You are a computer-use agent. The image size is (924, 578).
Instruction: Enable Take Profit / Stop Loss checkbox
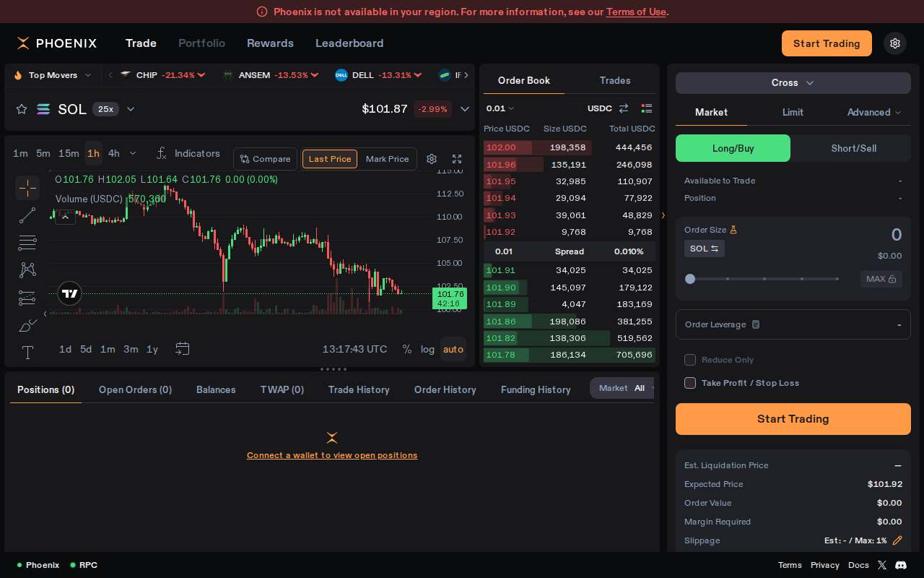[x=690, y=383]
